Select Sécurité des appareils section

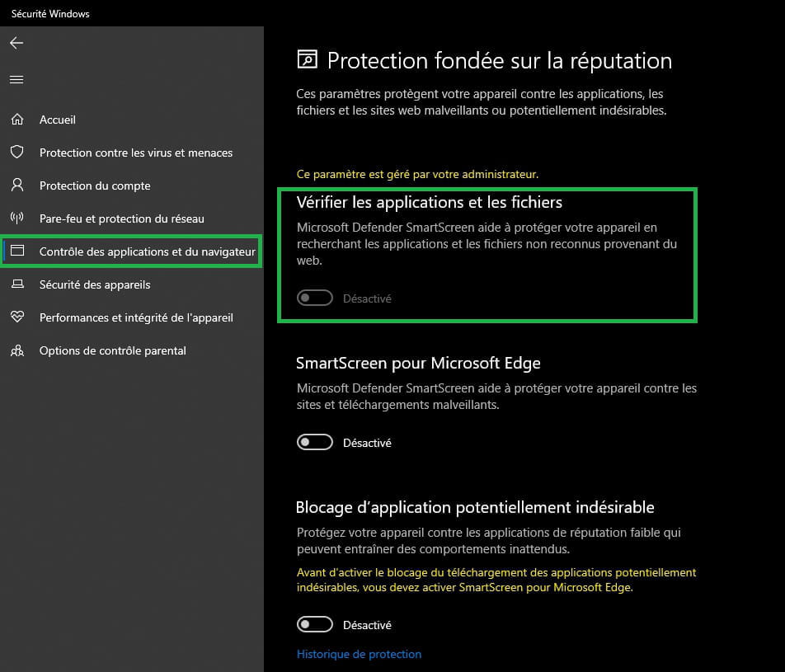95,284
